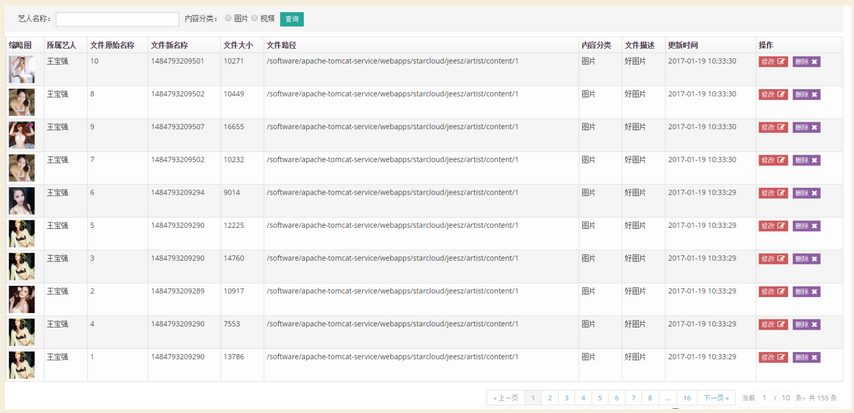This screenshot has width=854, height=413.
Task: Click the current page number input
Action: [764, 398]
